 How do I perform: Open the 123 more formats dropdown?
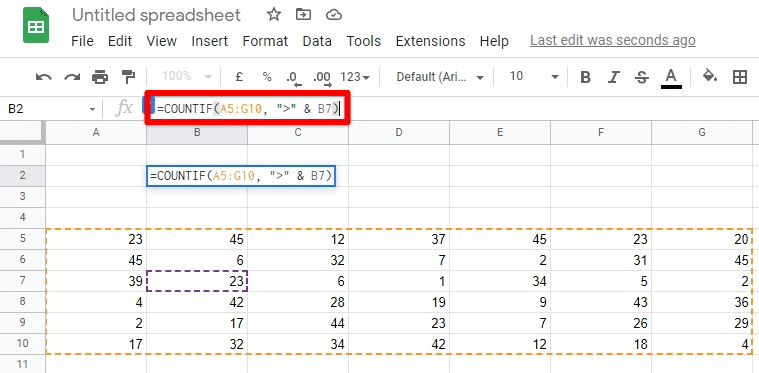[x=355, y=77]
